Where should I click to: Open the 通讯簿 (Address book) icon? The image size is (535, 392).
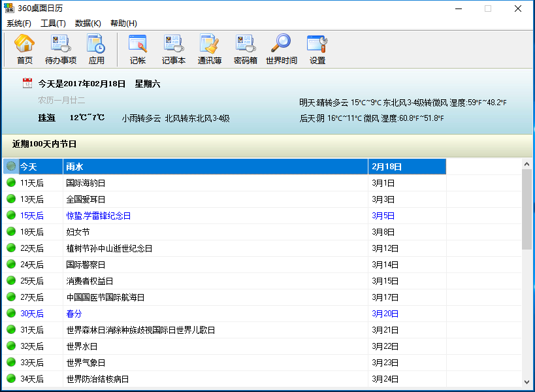(x=209, y=50)
